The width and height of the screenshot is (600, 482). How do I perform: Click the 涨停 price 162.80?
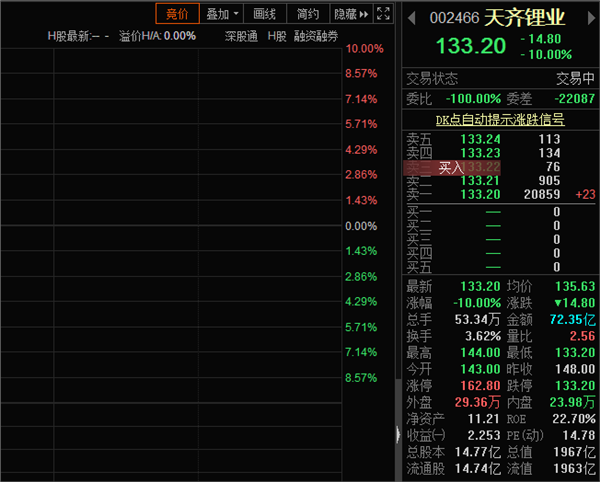point(480,386)
